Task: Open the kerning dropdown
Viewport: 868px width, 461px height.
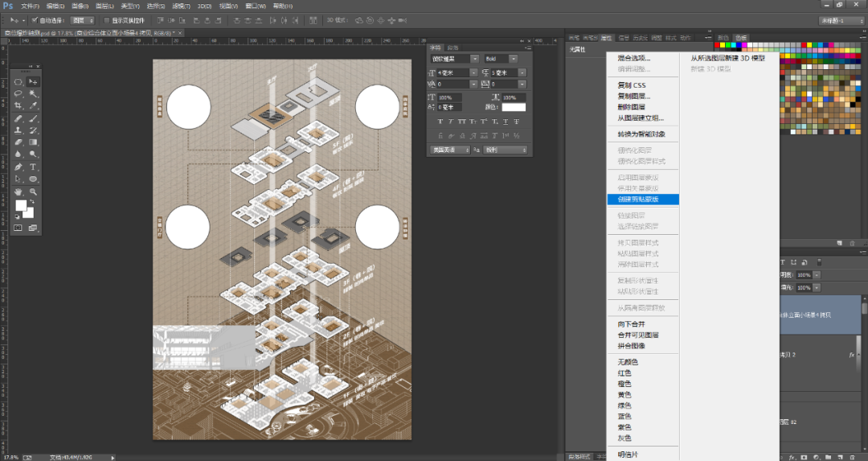Action: pos(474,84)
